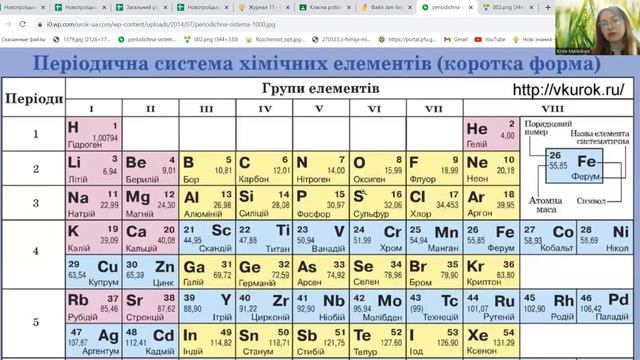The width and height of the screenshot is (640, 360).
Task: Click the Ca 'Кальцій' cell
Action: [x=151, y=238]
